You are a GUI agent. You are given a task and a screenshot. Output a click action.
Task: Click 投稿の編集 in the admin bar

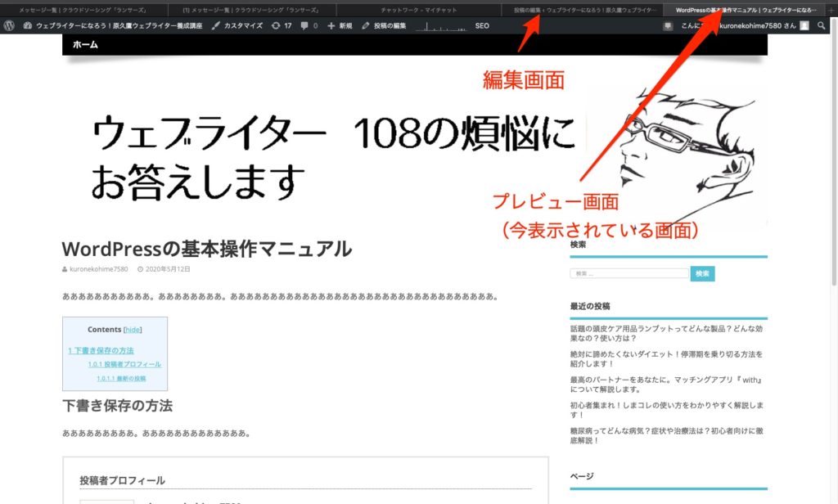click(x=384, y=25)
